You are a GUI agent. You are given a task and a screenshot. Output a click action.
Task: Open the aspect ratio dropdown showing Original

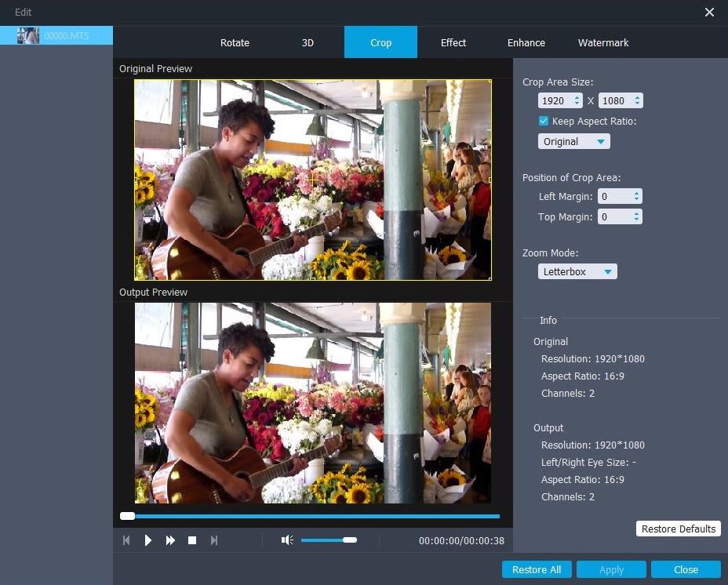pos(573,141)
